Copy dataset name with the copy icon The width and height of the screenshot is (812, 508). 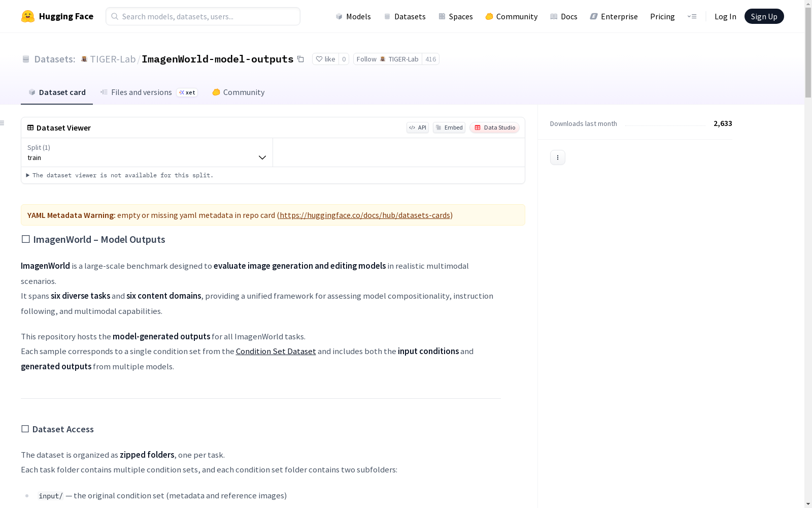300,59
